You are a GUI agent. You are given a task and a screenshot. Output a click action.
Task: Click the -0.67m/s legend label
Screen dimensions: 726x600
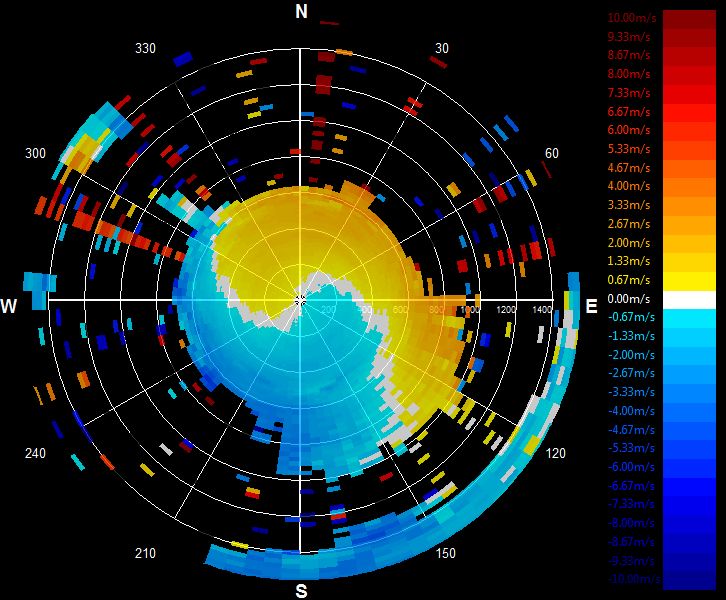pos(631,318)
